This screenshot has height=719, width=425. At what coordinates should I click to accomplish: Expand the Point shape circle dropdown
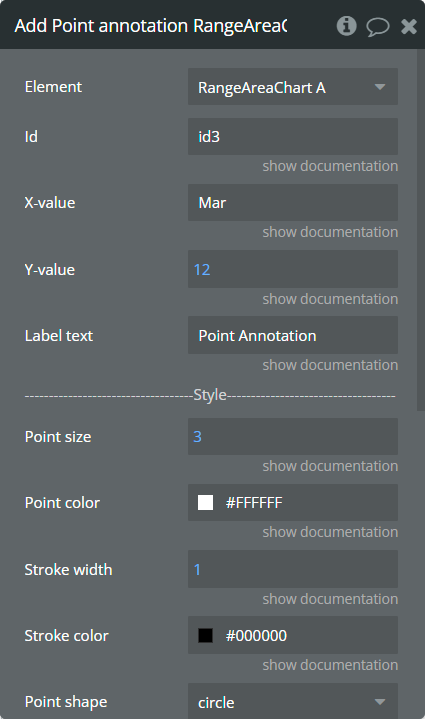point(293,702)
